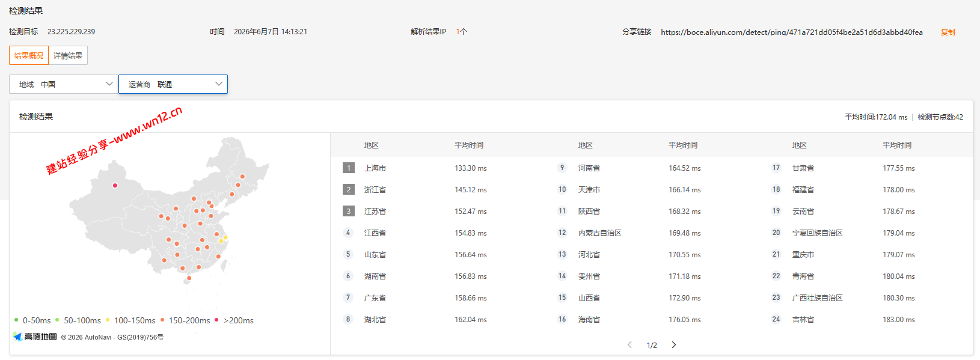
Task: Click the 高德地图 logo
Action: 35,337
